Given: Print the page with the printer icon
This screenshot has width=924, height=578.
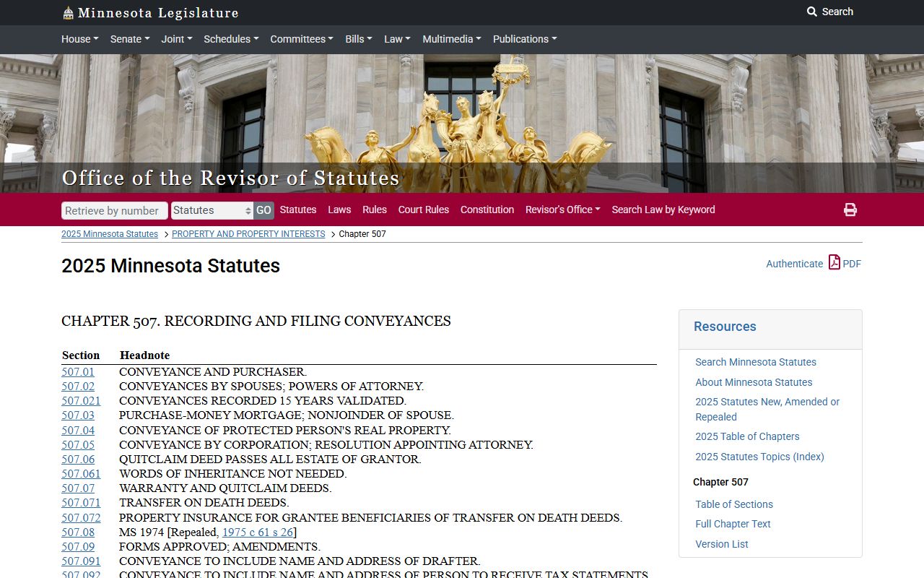Looking at the screenshot, I should point(850,210).
